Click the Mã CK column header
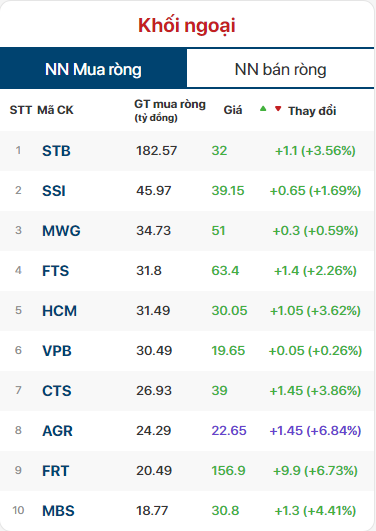 (55, 110)
